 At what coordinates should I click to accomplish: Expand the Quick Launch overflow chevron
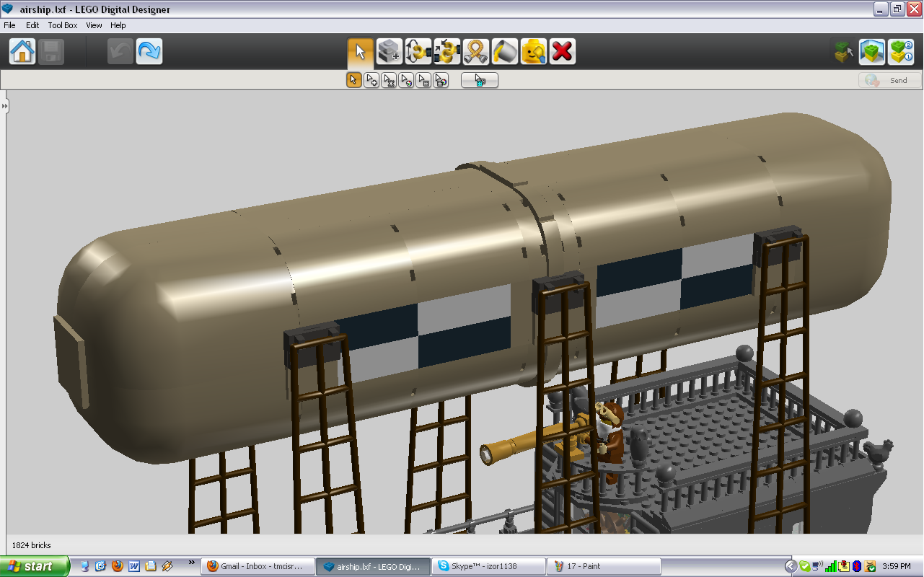click(191, 563)
